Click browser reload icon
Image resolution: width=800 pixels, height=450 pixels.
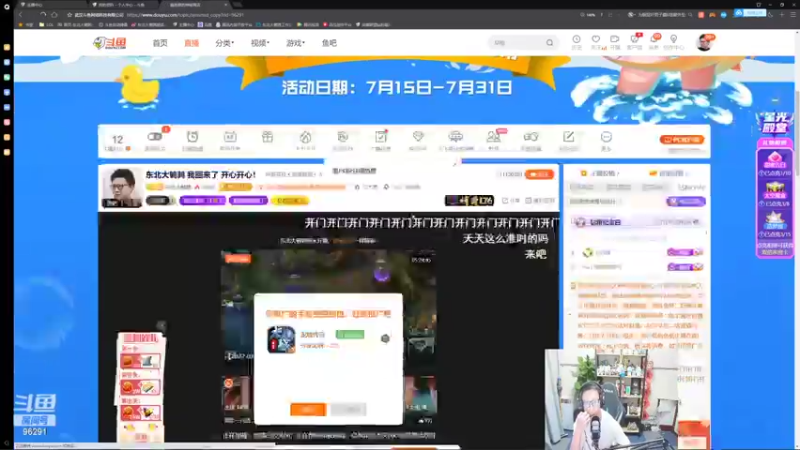click(x=43, y=15)
